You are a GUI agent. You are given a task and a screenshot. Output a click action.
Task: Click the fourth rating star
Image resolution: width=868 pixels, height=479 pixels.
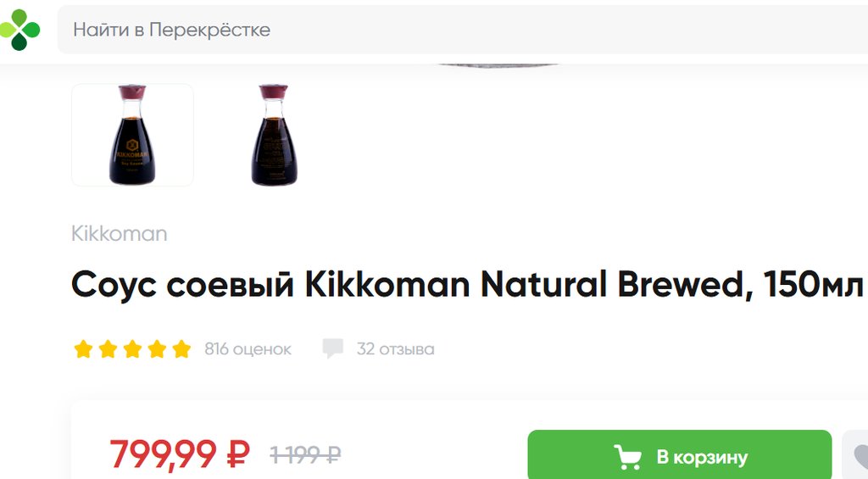pos(157,349)
